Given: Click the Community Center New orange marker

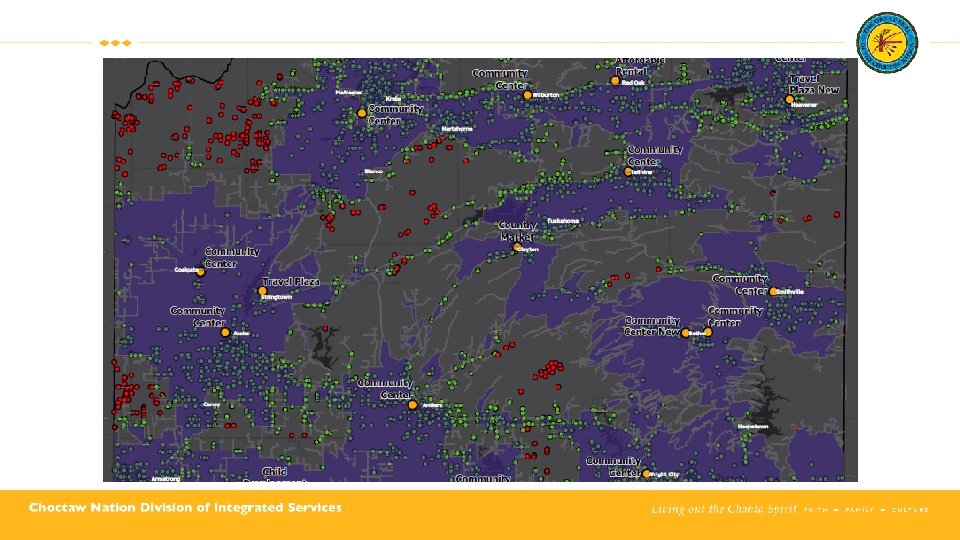Looking at the screenshot, I should click(x=685, y=333).
